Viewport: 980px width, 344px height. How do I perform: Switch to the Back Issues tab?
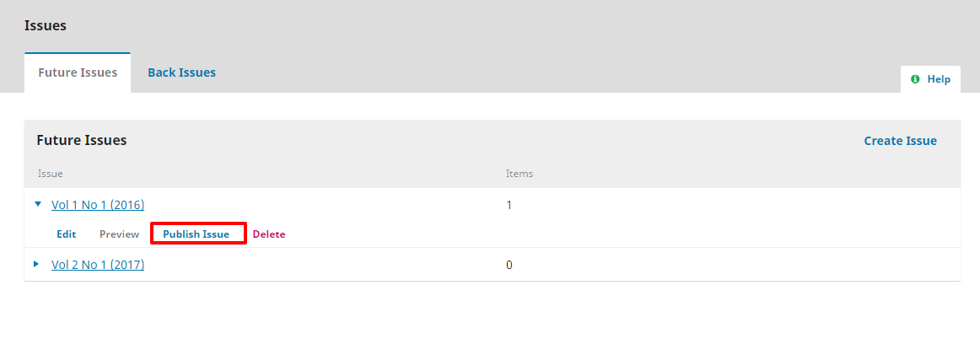[181, 73]
